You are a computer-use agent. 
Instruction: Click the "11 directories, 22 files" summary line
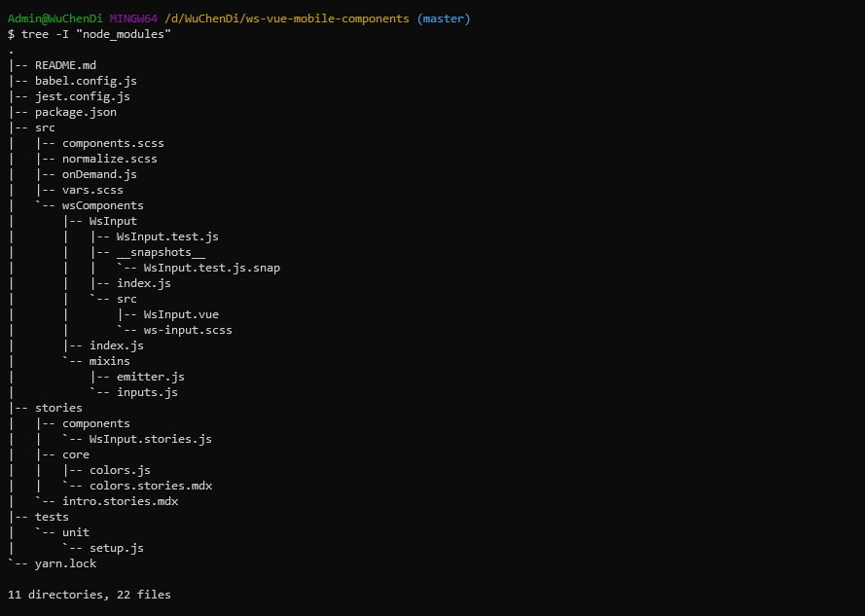coord(90,594)
